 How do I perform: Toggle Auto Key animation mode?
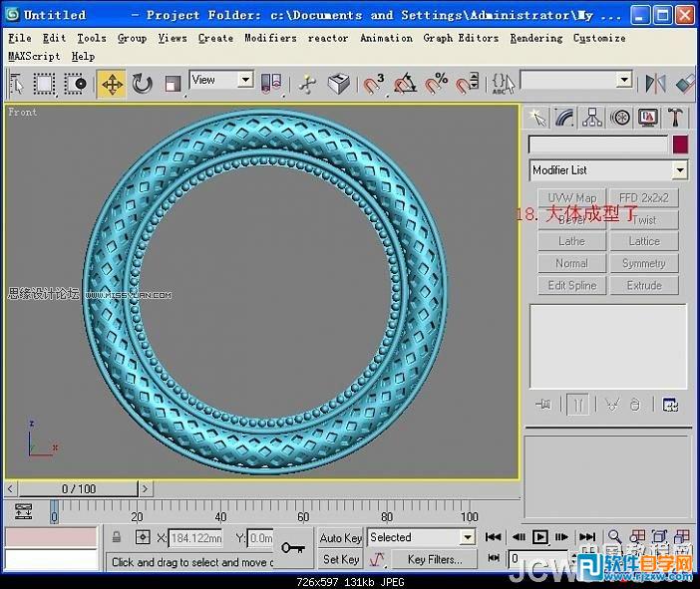click(340, 538)
